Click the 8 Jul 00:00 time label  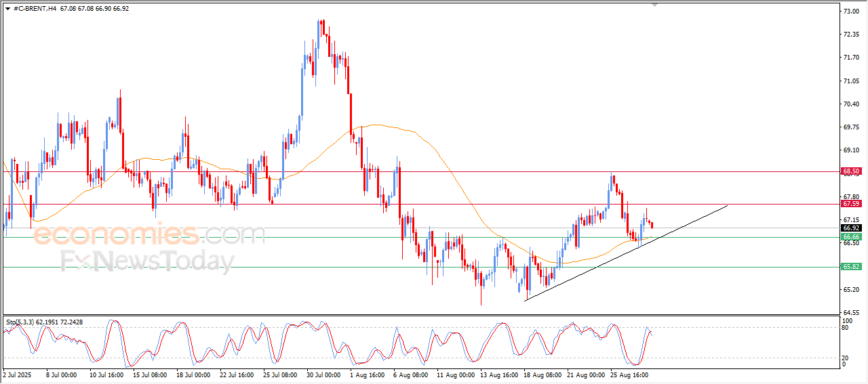click(x=61, y=374)
